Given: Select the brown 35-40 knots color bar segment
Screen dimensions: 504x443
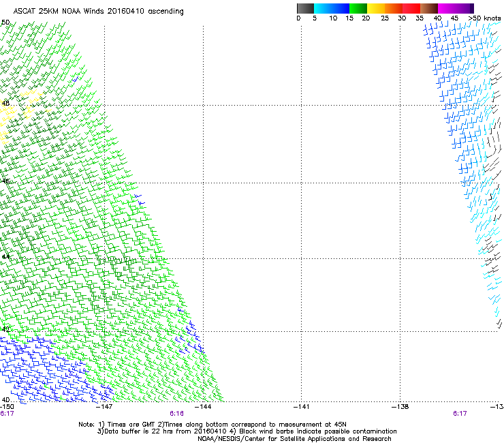Looking at the screenshot, I should tap(429, 8).
